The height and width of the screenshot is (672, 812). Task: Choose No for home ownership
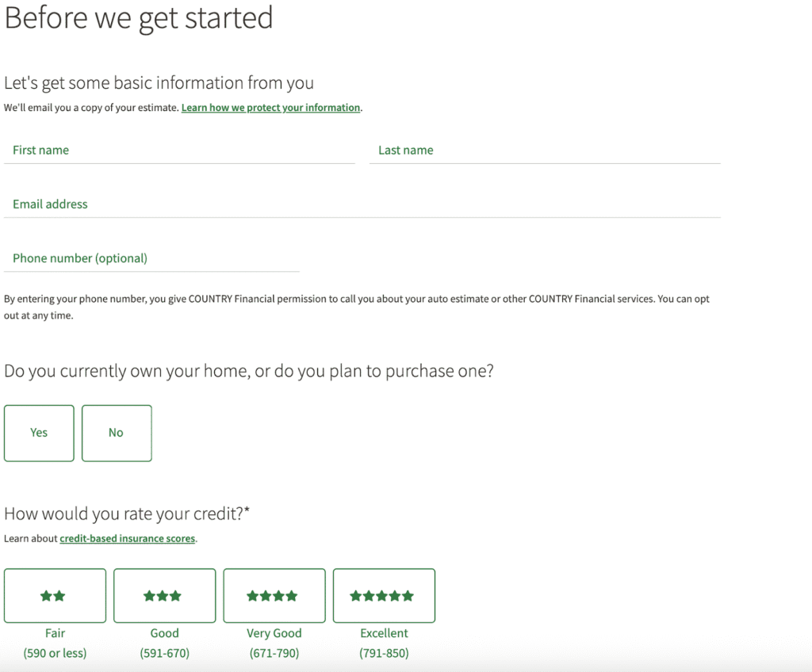[x=117, y=433]
